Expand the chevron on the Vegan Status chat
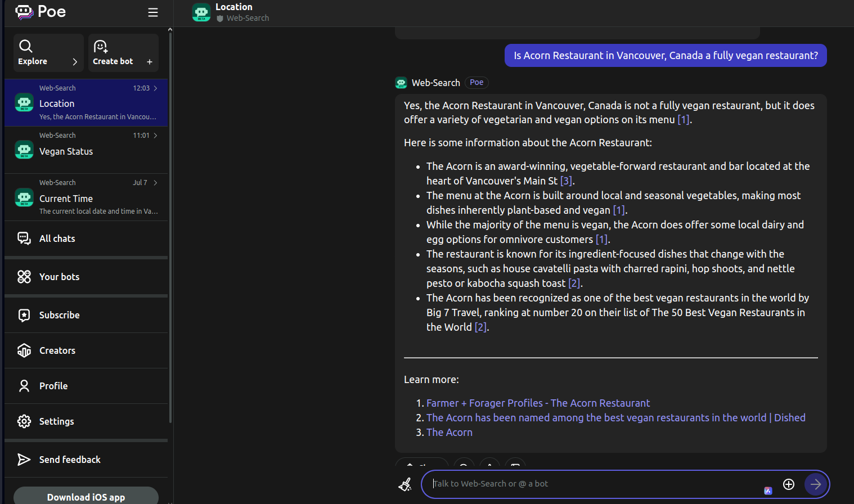Viewport: 854px width, 504px height. click(x=156, y=136)
